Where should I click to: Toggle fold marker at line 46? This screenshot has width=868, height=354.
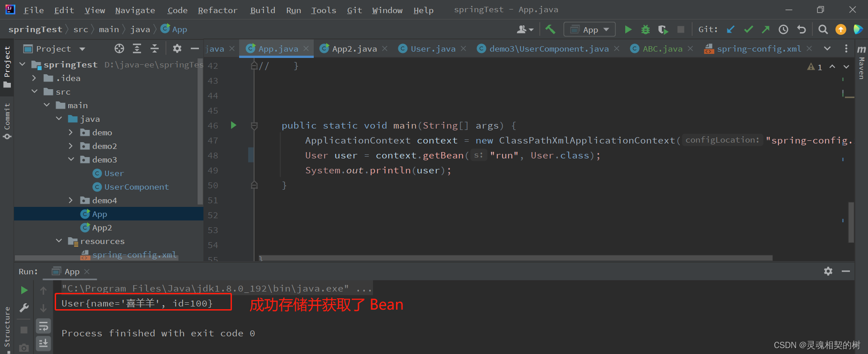coord(254,125)
